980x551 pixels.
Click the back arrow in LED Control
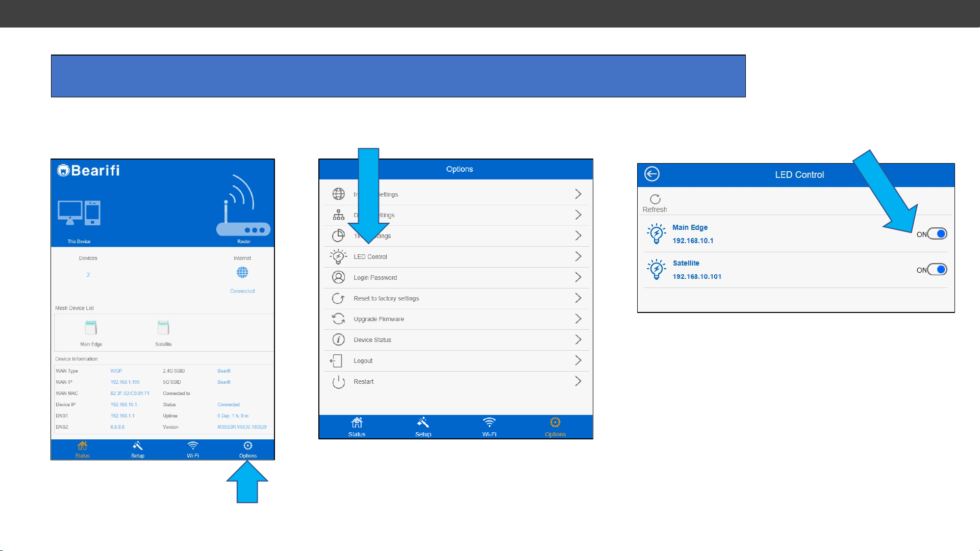[651, 174]
